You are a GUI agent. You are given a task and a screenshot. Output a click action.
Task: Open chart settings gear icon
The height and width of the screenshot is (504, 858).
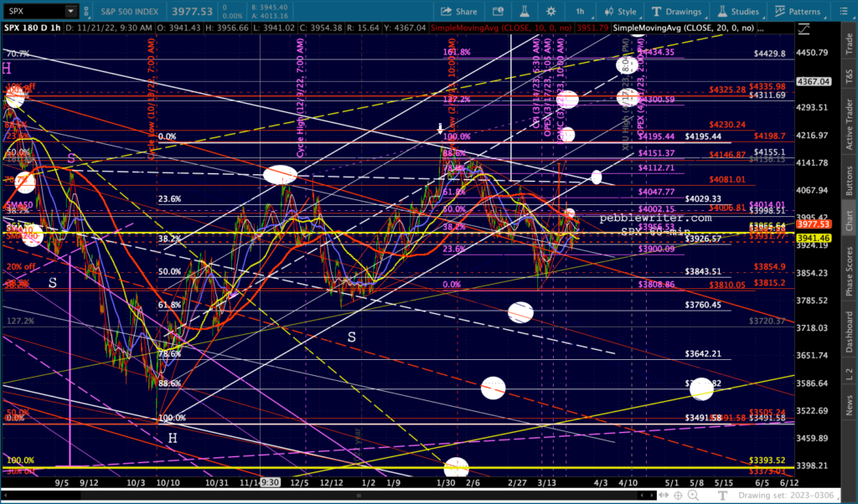(551, 12)
